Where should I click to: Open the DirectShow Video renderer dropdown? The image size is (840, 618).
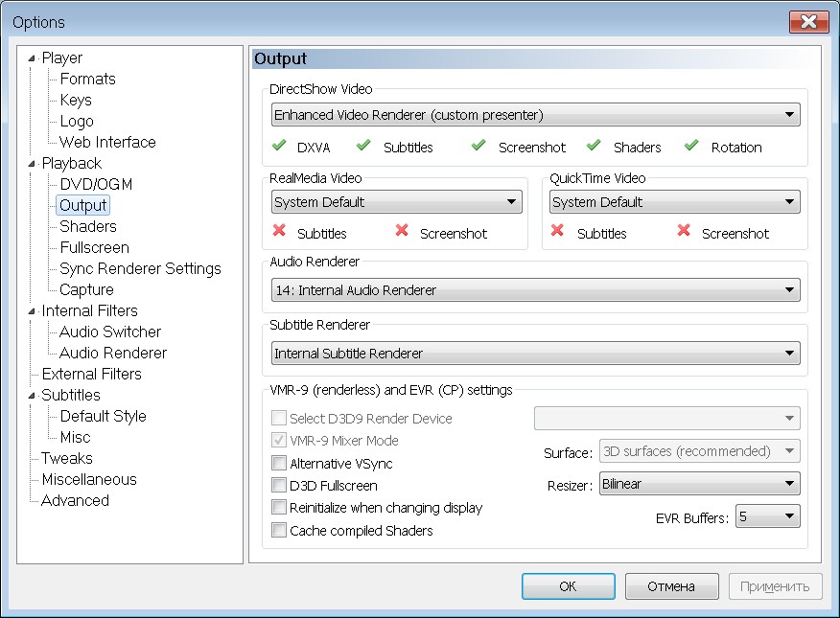point(536,115)
